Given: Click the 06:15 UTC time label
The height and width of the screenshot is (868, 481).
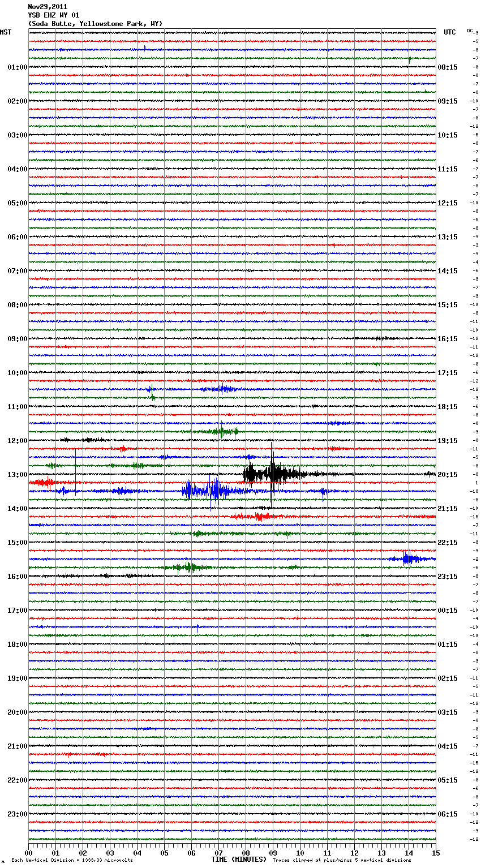Looking at the screenshot, I should [x=448, y=814].
